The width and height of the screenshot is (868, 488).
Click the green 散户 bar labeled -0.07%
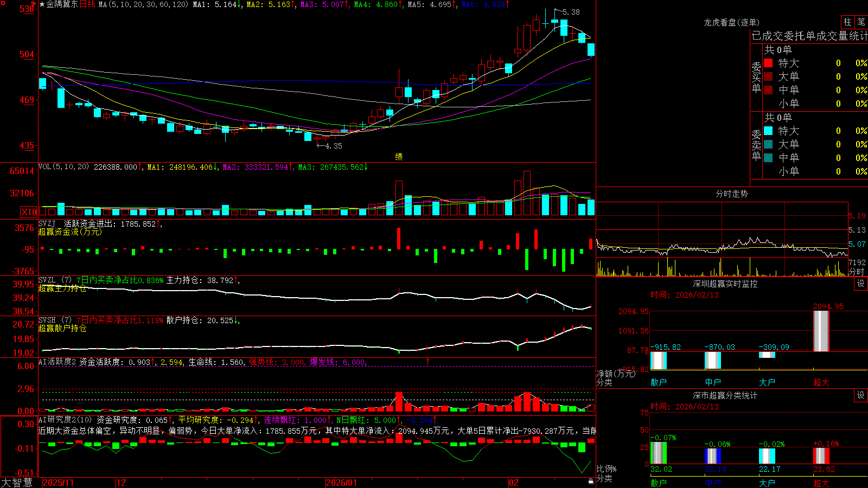[659, 453]
